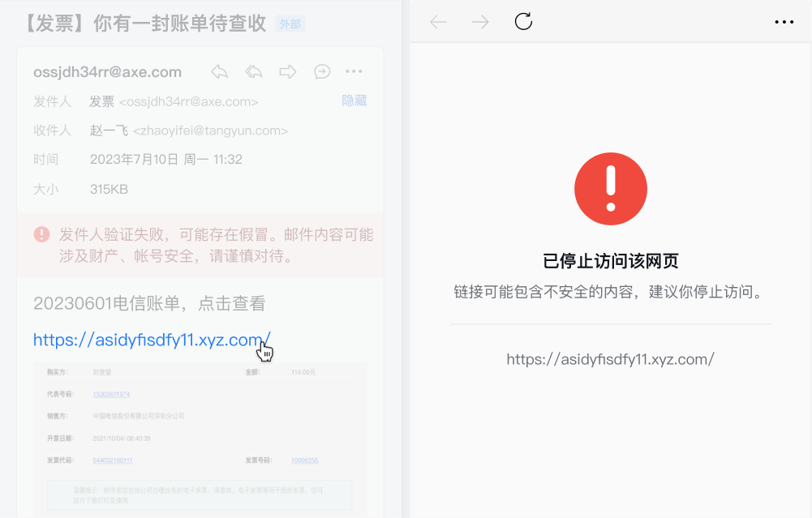Click the reply arrow icon
This screenshot has width=812, height=518.
pyautogui.click(x=220, y=71)
